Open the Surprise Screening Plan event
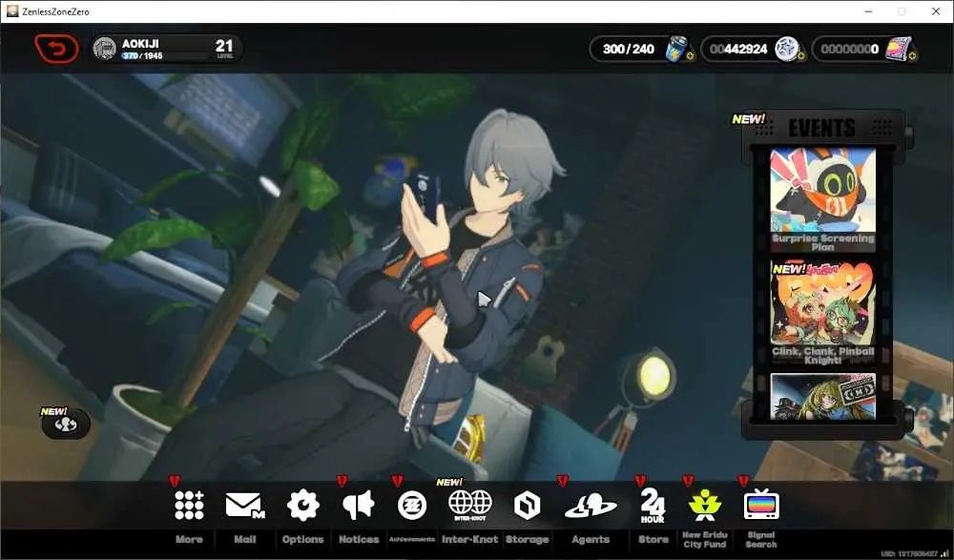Image resolution: width=954 pixels, height=560 pixels. (822, 199)
